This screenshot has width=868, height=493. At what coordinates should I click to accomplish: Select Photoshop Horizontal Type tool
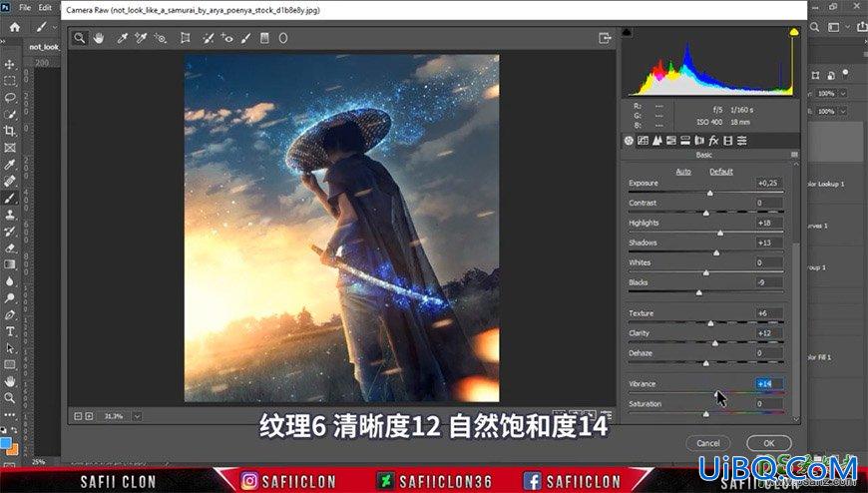(9, 331)
